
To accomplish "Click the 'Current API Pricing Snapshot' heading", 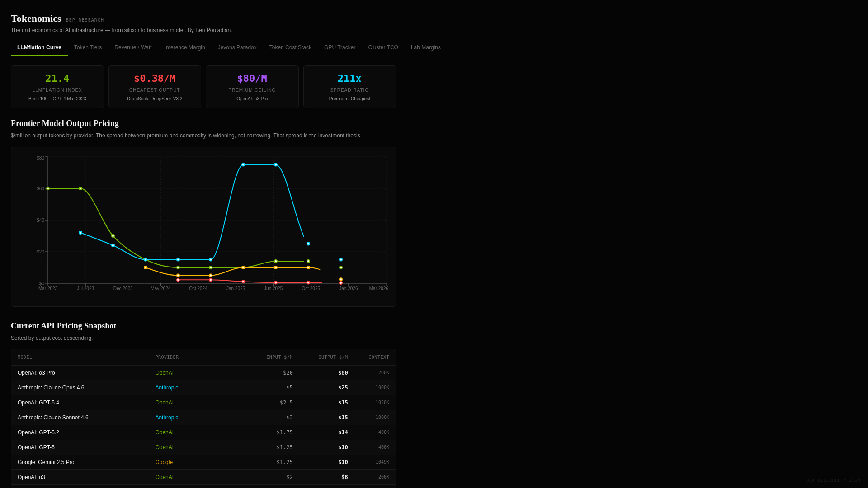I will click(63, 326).
